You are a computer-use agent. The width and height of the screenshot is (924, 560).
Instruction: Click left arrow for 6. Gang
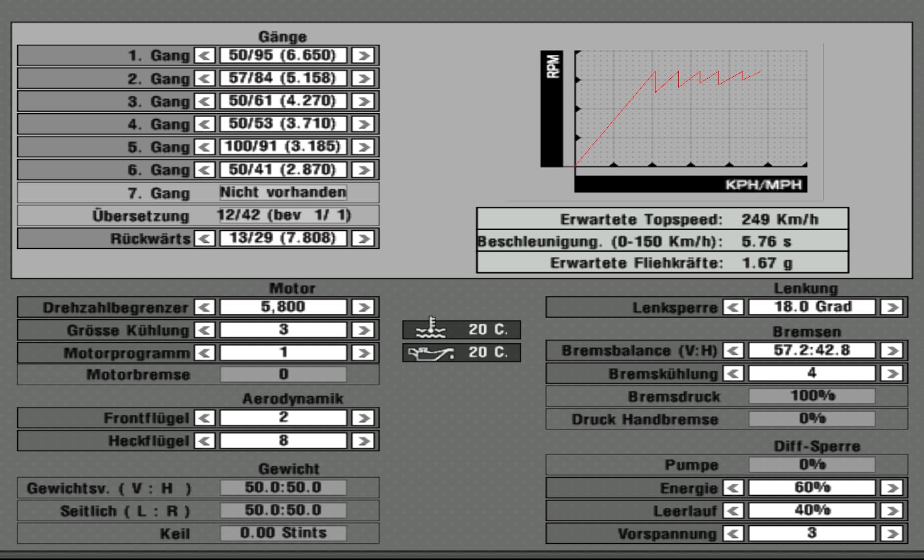click(203, 171)
